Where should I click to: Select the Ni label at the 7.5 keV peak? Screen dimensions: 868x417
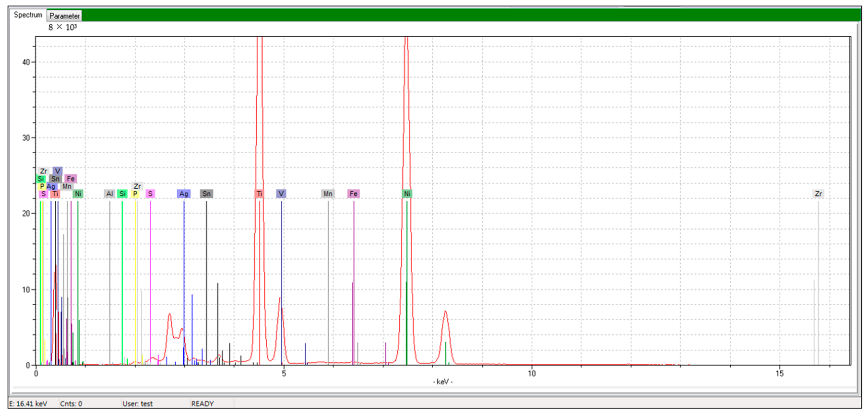pyautogui.click(x=407, y=194)
